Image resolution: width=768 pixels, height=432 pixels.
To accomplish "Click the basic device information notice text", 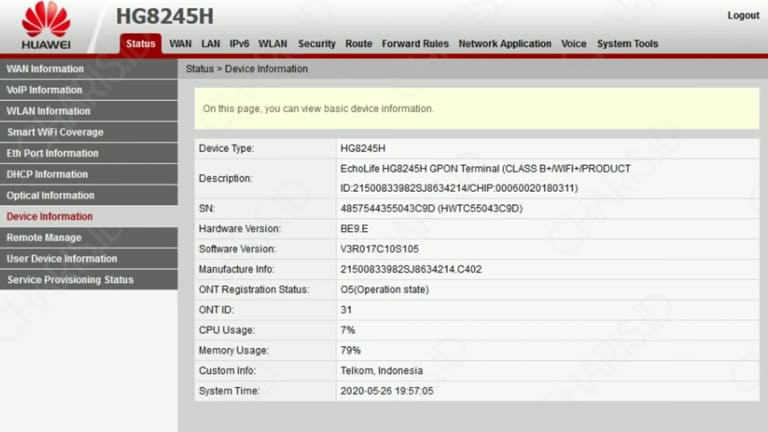I will point(318,109).
